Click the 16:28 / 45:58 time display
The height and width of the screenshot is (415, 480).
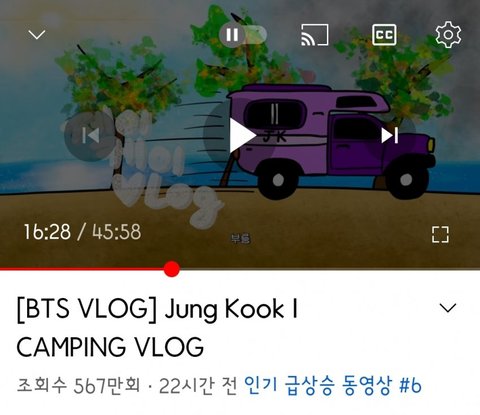pyautogui.click(x=82, y=232)
